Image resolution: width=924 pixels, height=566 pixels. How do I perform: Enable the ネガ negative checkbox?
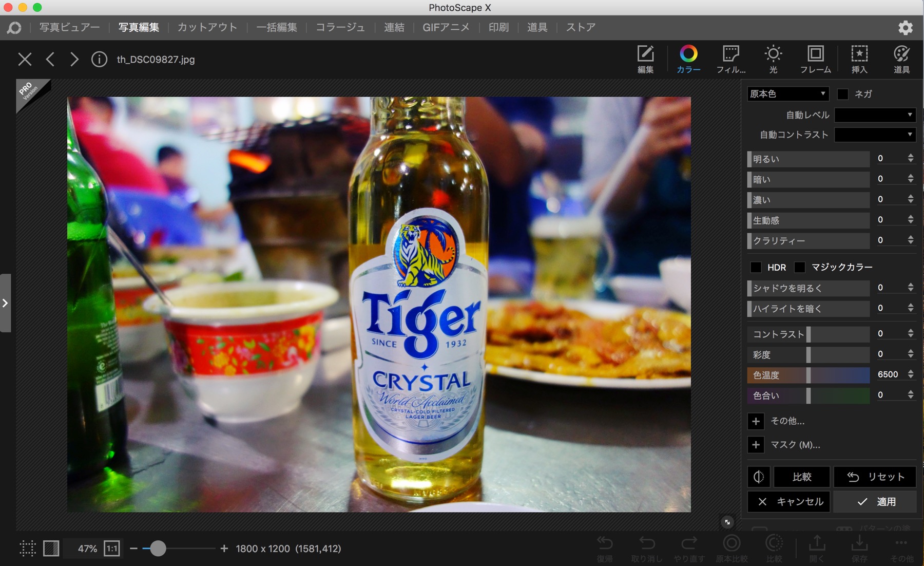(x=843, y=94)
